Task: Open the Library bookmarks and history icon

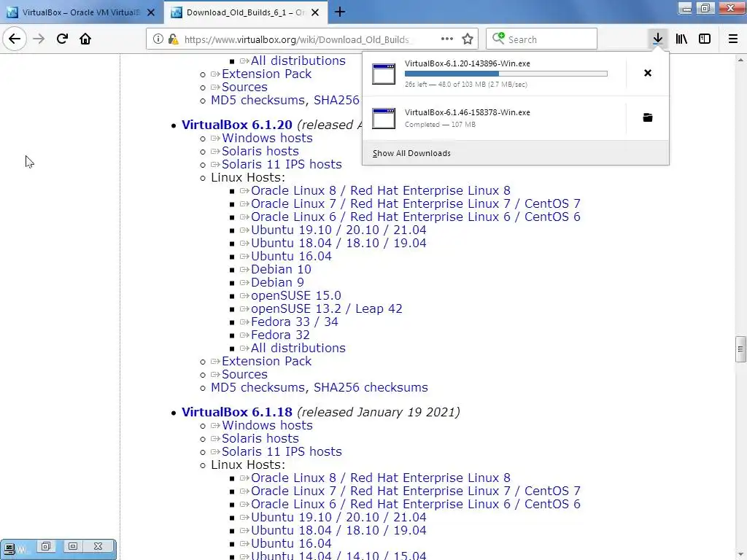Action: click(x=681, y=39)
